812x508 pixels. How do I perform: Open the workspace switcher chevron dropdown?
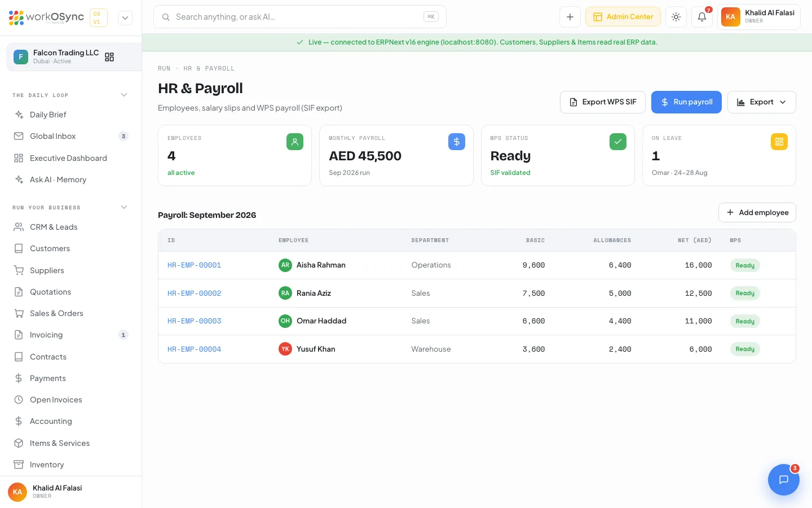[x=125, y=17]
